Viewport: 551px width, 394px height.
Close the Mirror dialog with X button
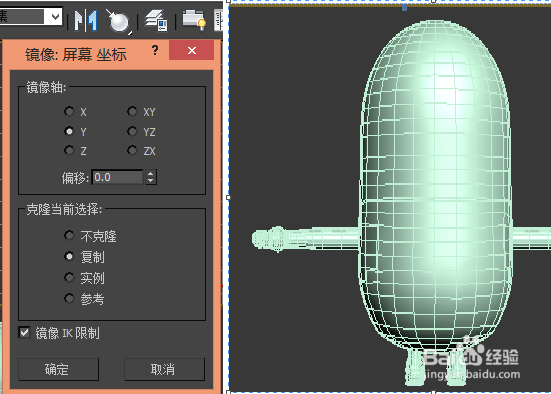[192, 50]
